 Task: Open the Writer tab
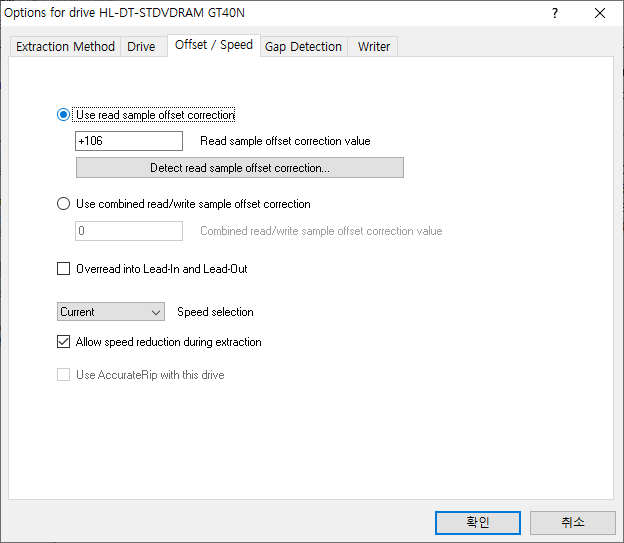pyautogui.click(x=374, y=47)
